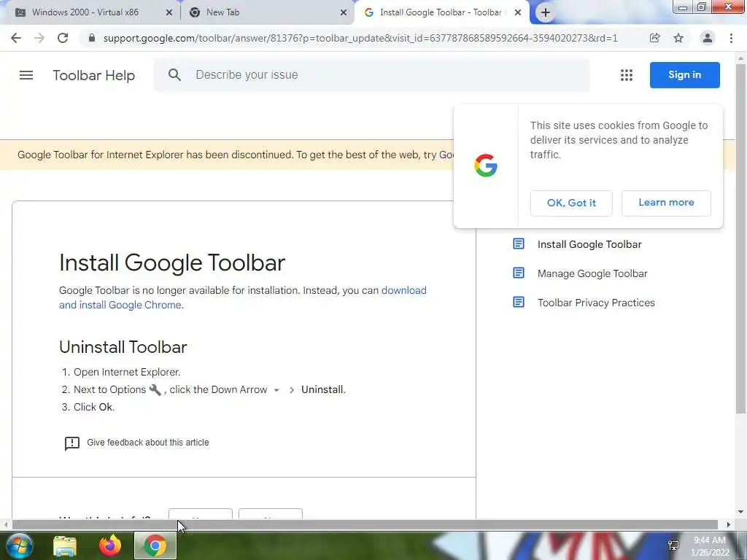The height and width of the screenshot is (560, 747).
Task: Click the Sign in button
Action: click(684, 75)
